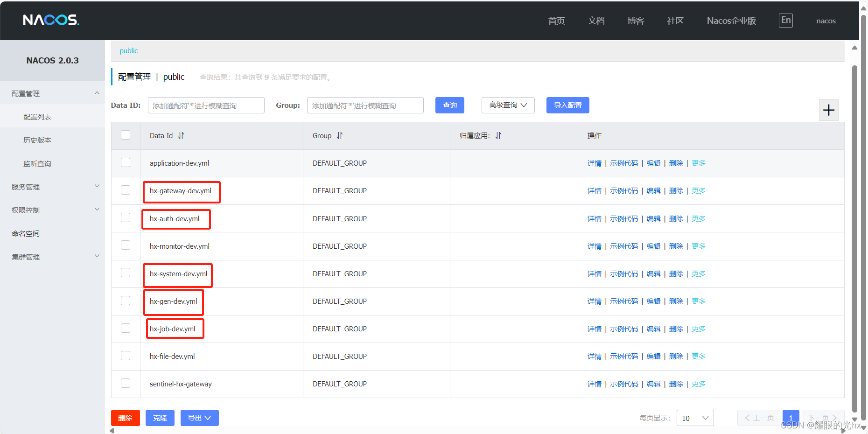Open the 高级查询 dropdown

click(508, 105)
